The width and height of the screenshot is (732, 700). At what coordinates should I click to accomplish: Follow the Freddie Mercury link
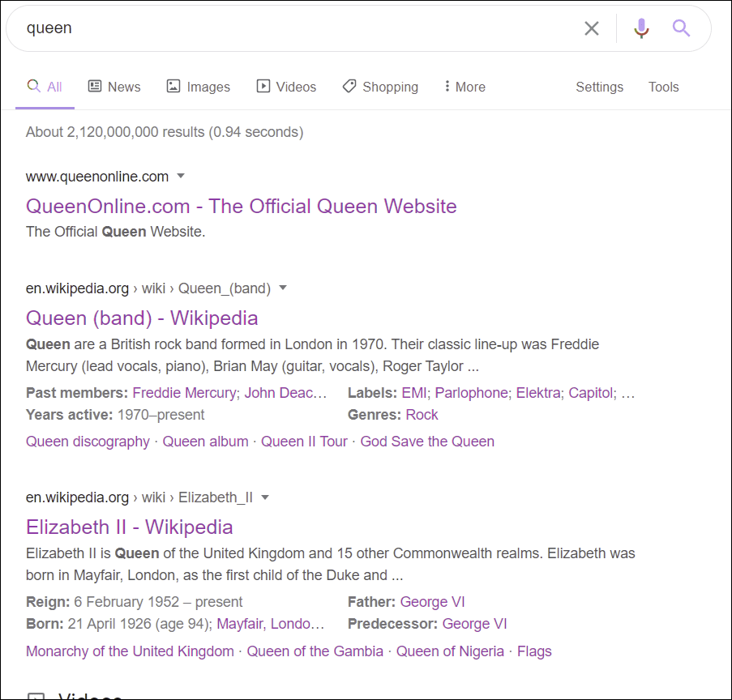pos(185,392)
